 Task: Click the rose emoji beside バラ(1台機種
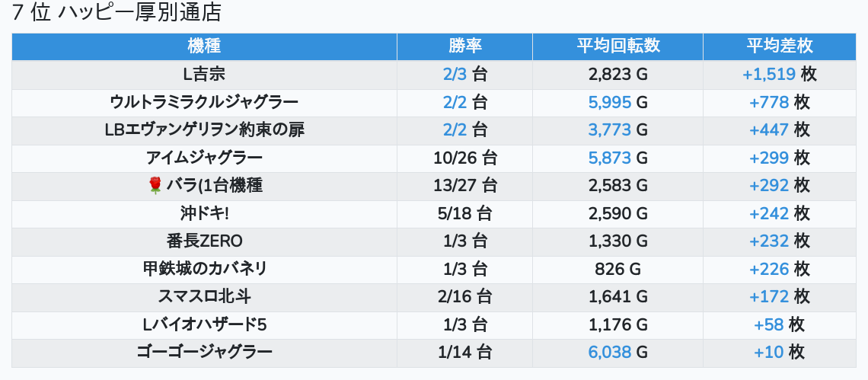click(x=155, y=186)
